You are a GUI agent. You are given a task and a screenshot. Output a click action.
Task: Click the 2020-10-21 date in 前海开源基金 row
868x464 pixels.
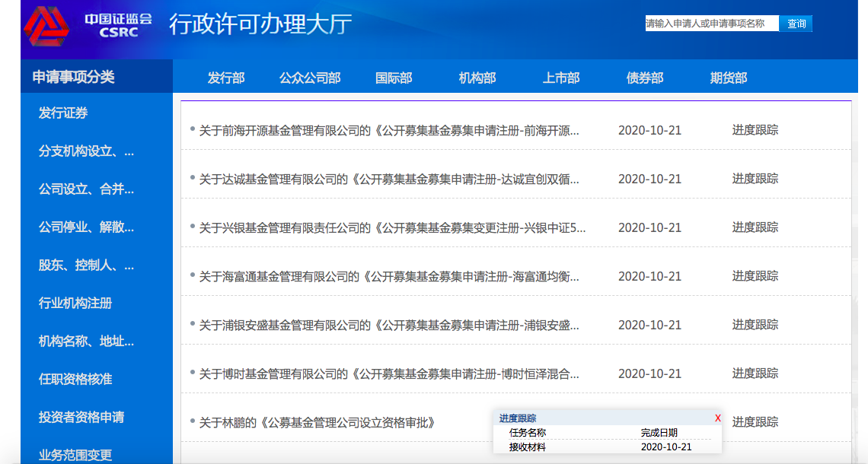pyautogui.click(x=649, y=131)
